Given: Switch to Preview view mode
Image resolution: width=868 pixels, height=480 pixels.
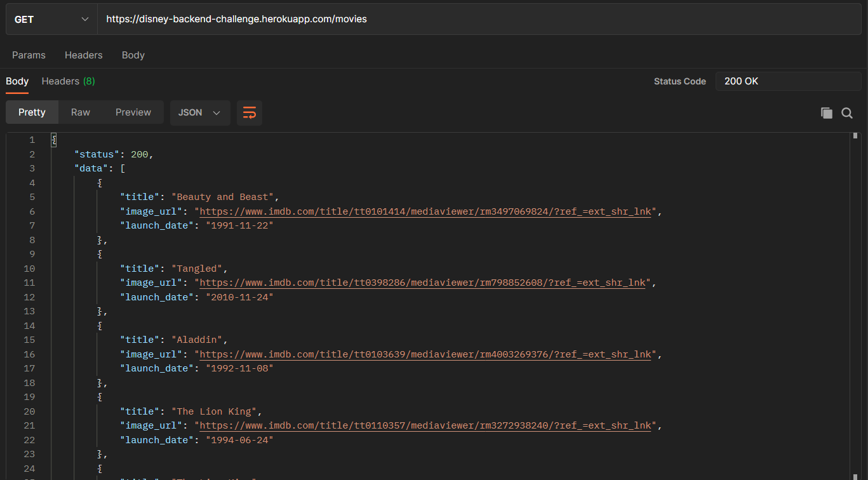Looking at the screenshot, I should [133, 112].
